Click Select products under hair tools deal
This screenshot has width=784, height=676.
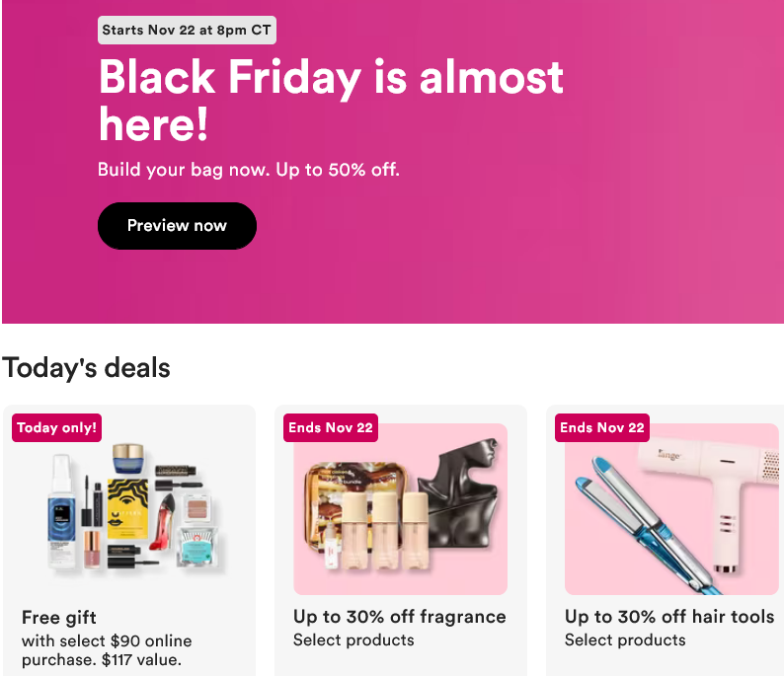tap(625, 640)
